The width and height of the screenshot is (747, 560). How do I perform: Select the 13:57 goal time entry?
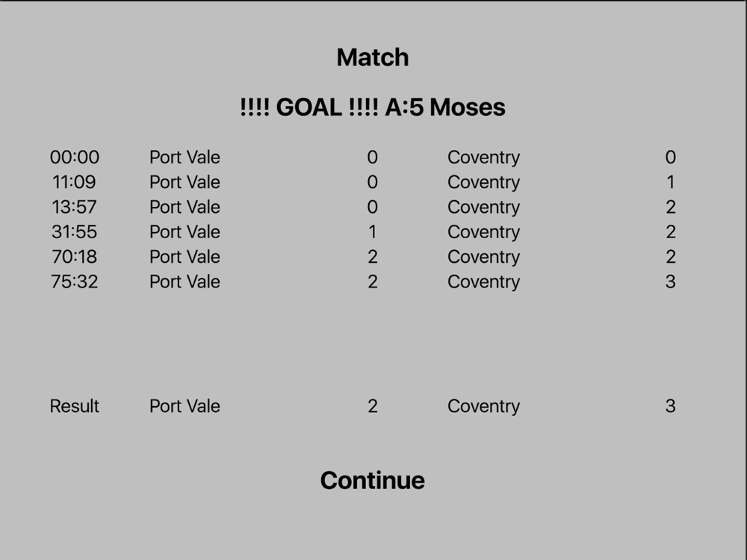tap(74, 207)
